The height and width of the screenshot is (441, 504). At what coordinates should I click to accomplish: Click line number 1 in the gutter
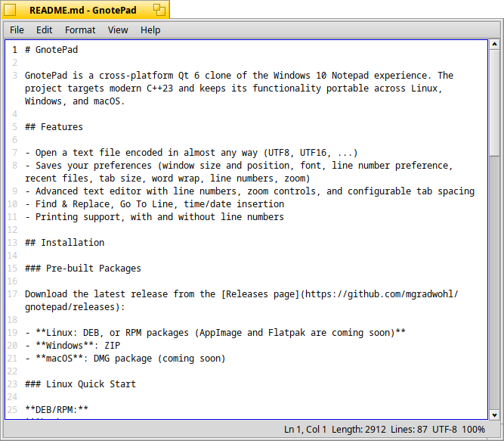pyautogui.click(x=15, y=50)
